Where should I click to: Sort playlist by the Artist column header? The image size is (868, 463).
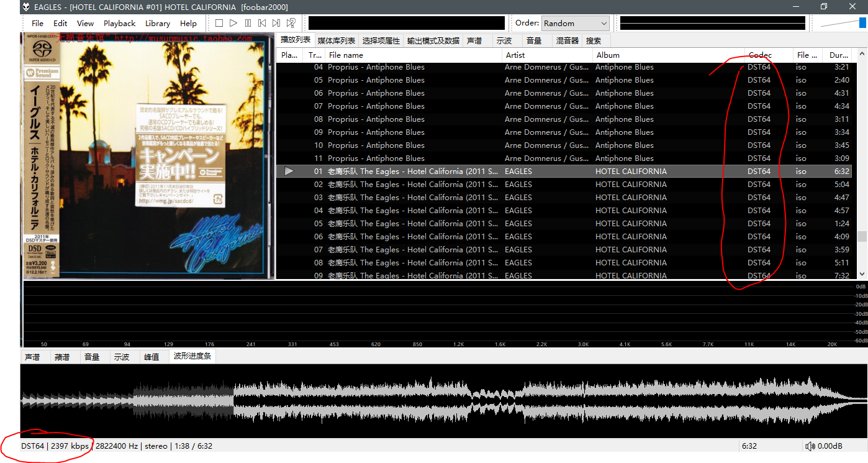[x=515, y=55]
